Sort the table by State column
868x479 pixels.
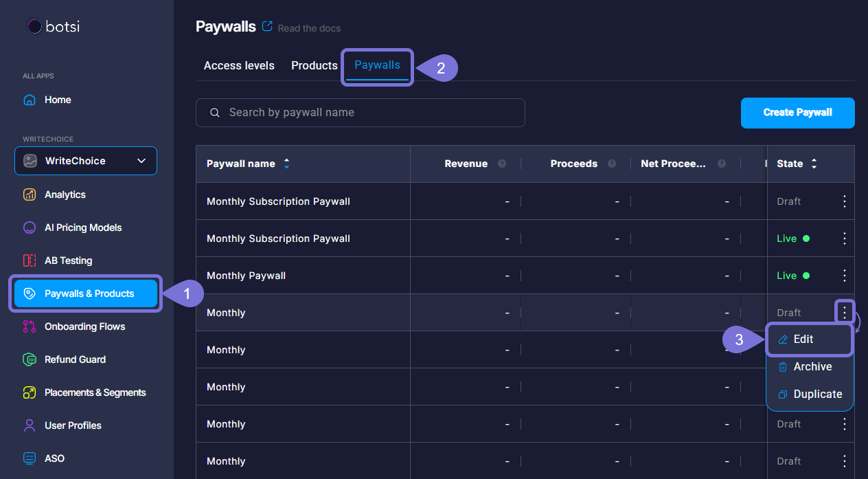813,164
